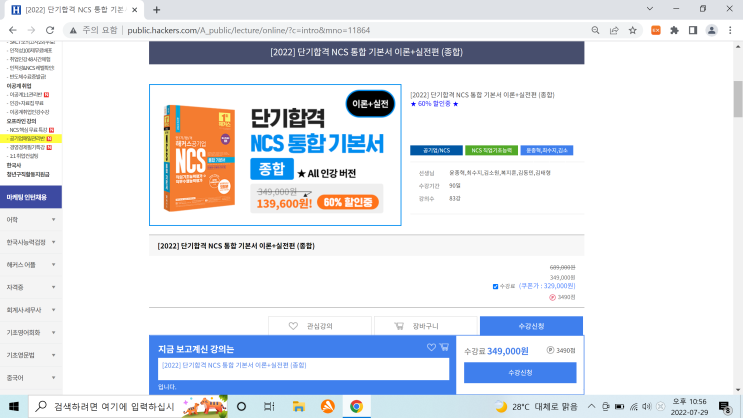Expand the 한국사능력검정 sidebar category
The width and height of the screenshot is (743, 418).
pyautogui.click(x=31, y=242)
